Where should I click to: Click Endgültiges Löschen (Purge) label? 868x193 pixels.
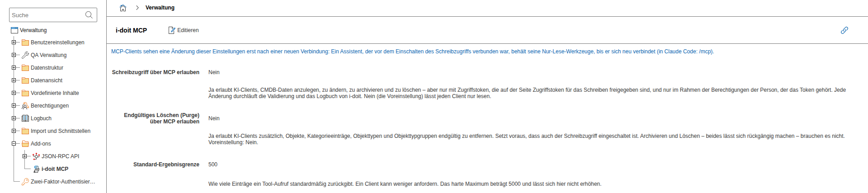pyautogui.click(x=161, y=118)
